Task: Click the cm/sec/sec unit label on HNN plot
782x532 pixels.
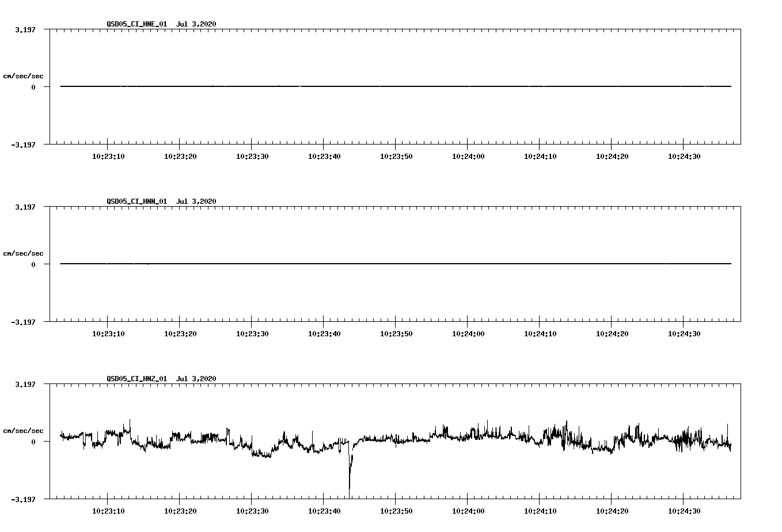Action: pos(24,253)
